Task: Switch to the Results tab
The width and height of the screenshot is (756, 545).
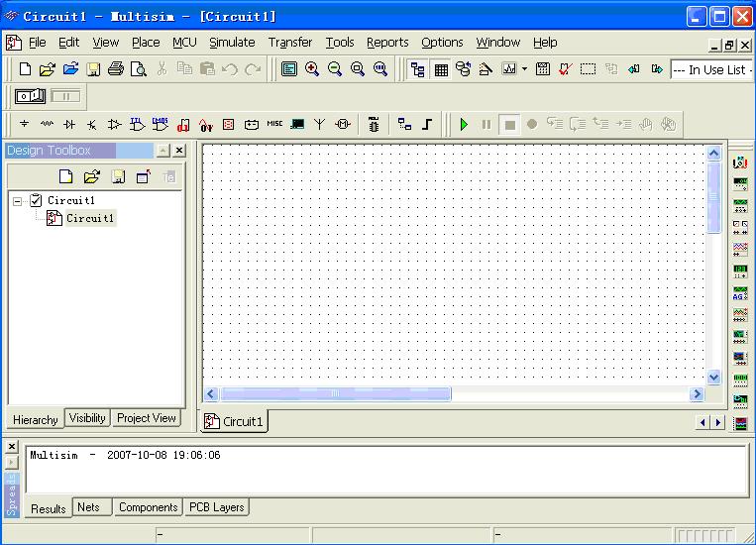Action: tap(49, 508)
